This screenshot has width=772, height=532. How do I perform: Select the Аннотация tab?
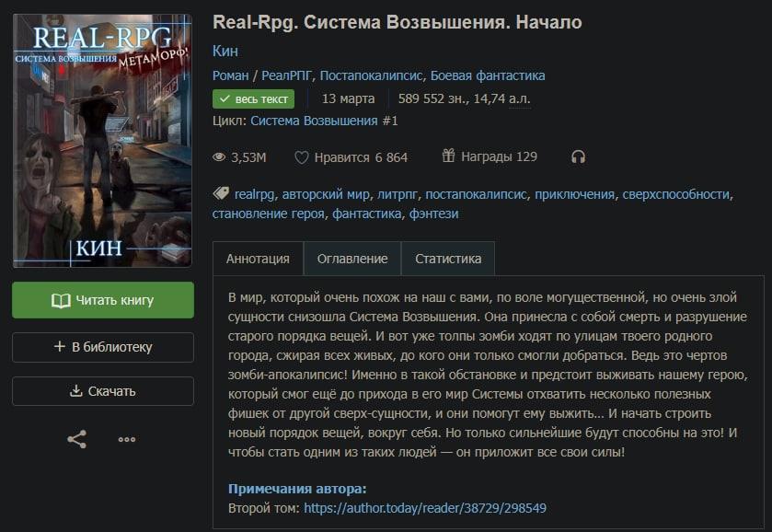click(258, 259)
